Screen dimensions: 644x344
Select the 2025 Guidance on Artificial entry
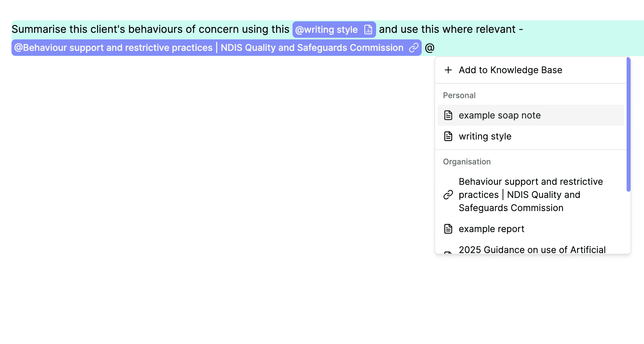[532, 249]
